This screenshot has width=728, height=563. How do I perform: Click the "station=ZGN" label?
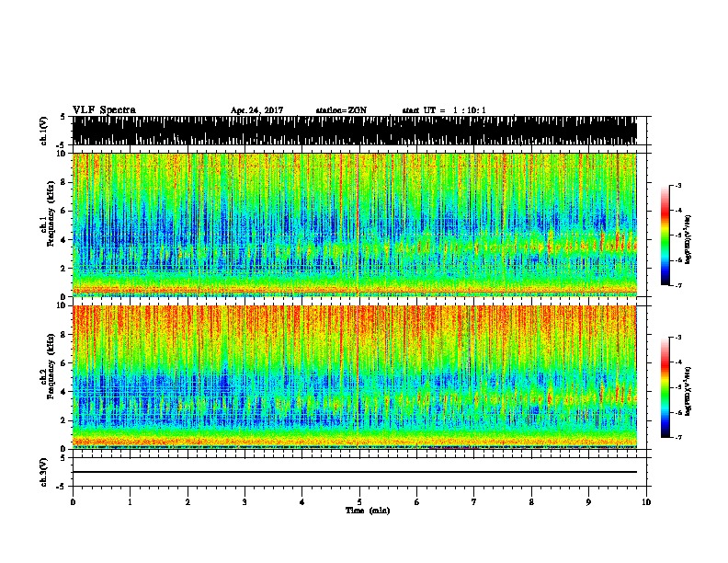coord(341,110)
